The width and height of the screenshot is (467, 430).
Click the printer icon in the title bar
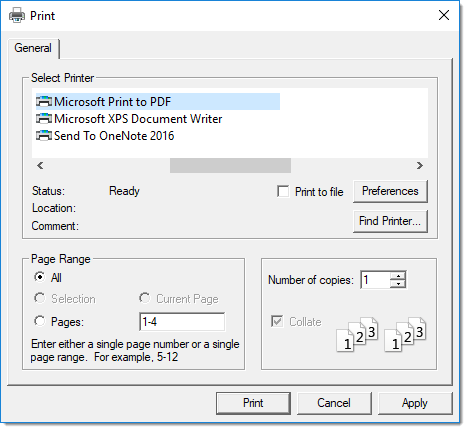tap(17, 16)
